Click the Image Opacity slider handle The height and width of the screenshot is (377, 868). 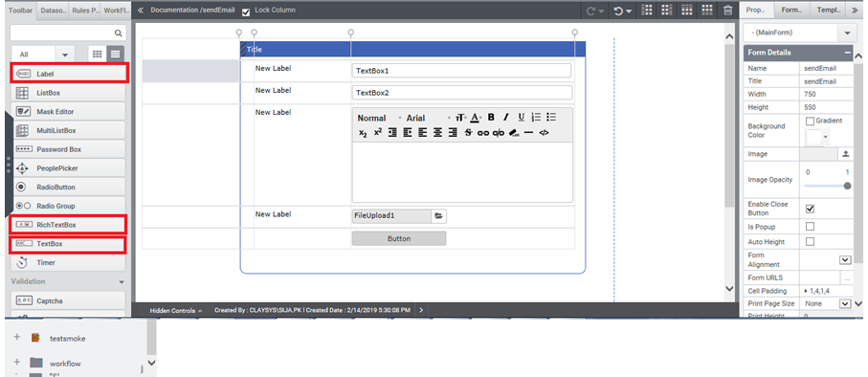(847, 187)
